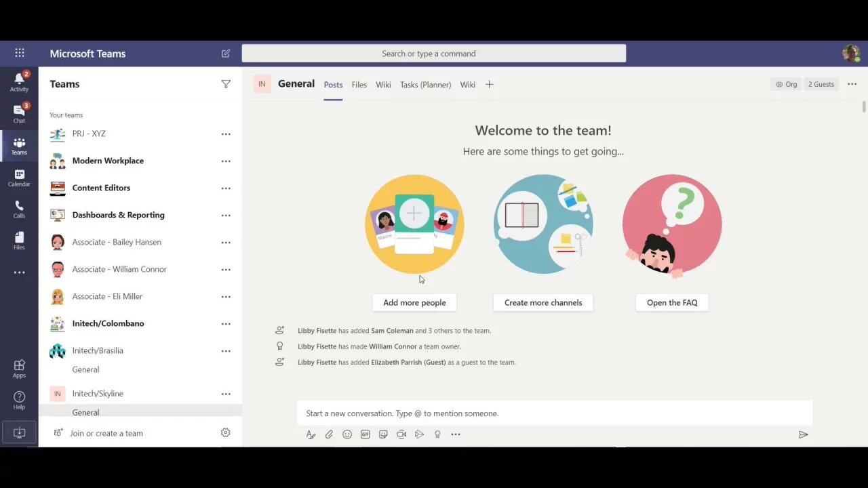The height and width of the screenshot is (488, 868).
Task: Open more options for Content Editors team
Action: tap(226, 188)
